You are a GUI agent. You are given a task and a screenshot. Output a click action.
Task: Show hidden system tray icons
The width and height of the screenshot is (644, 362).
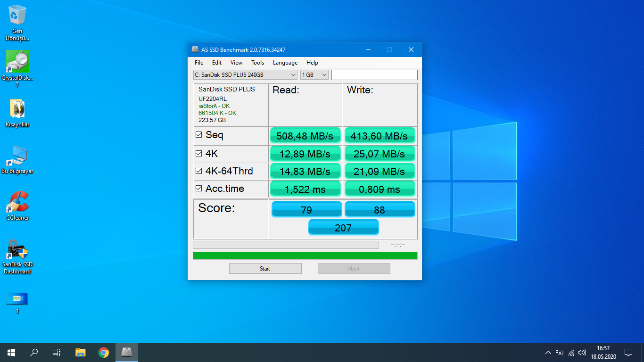click(x=548, y=353)
